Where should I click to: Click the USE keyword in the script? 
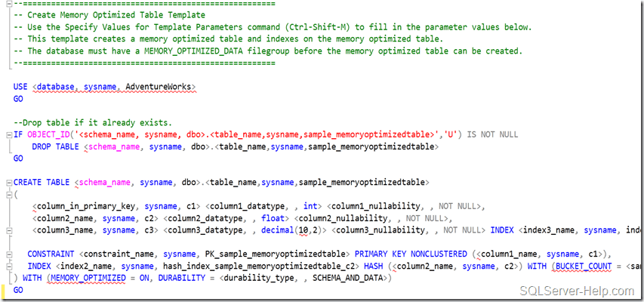pos(20,87)
